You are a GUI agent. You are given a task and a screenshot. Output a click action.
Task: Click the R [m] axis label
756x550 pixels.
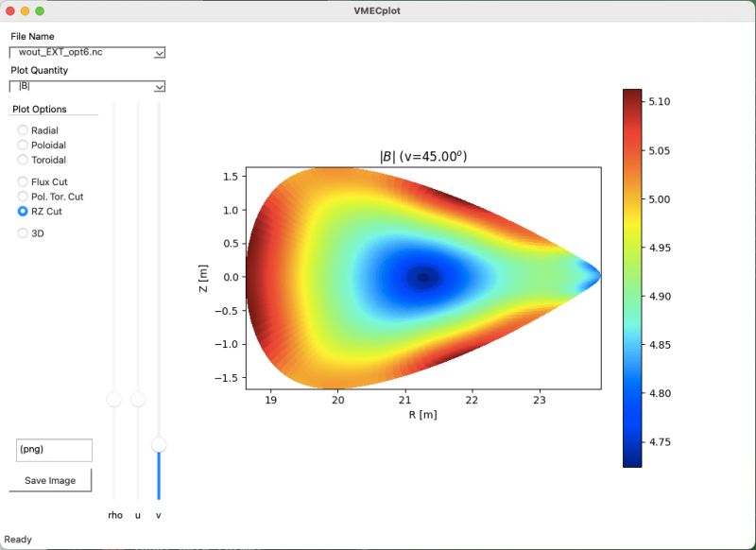tap(422, 415)
